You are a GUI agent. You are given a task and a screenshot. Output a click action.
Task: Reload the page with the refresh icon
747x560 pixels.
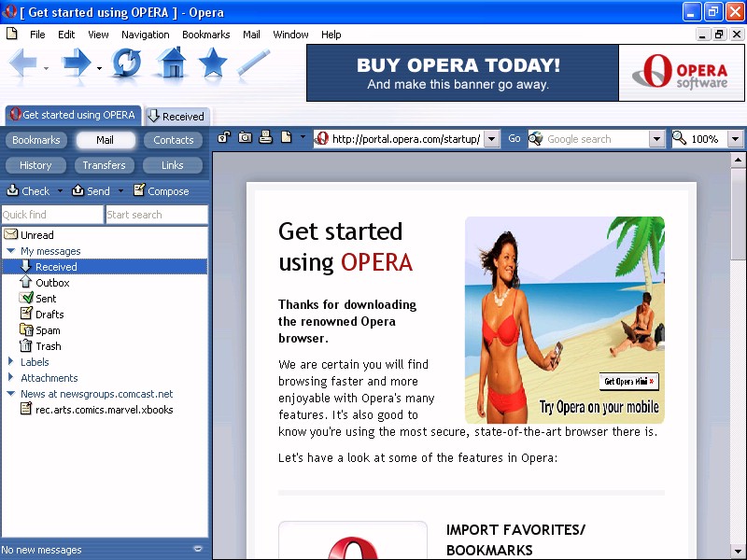126,63
